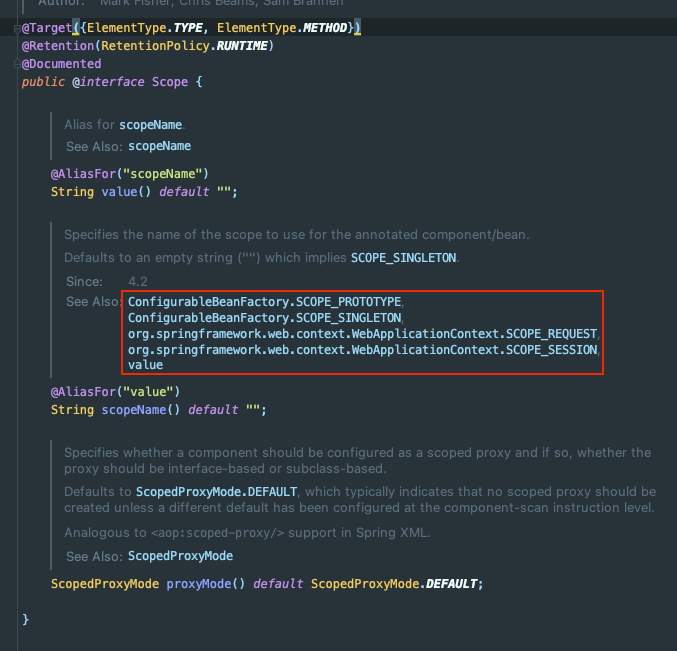The image size is (677, 651).
Task: Click the scopeName() method name
Action: (x=134, y=410)
